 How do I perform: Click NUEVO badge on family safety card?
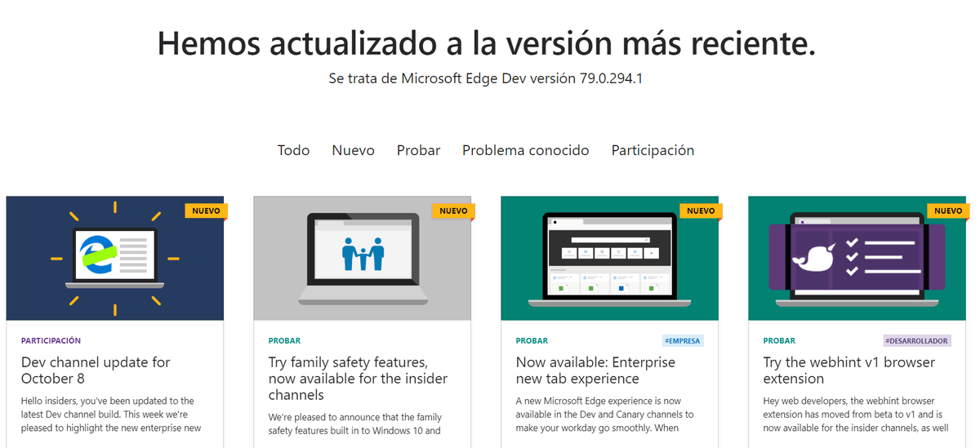(453, 211)
